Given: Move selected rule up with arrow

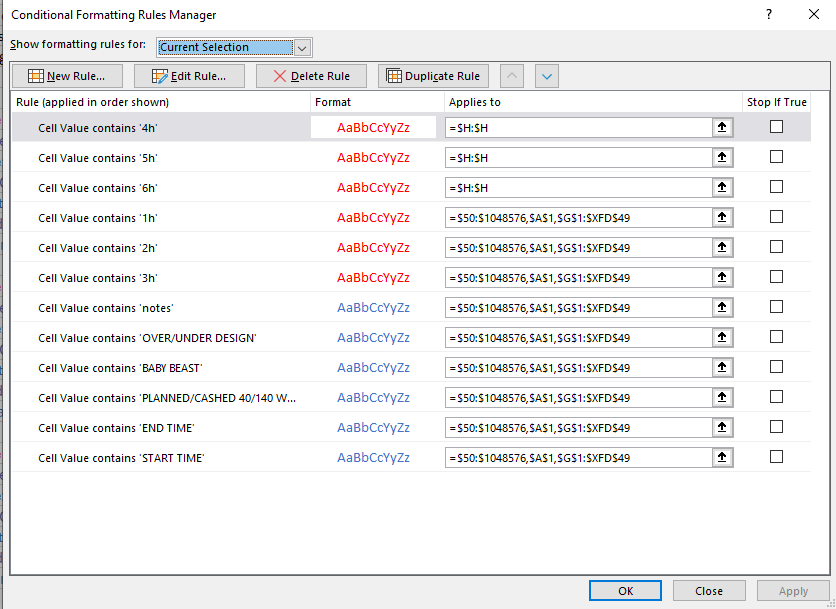Looking at the screenshot, I should click(512, 76).
